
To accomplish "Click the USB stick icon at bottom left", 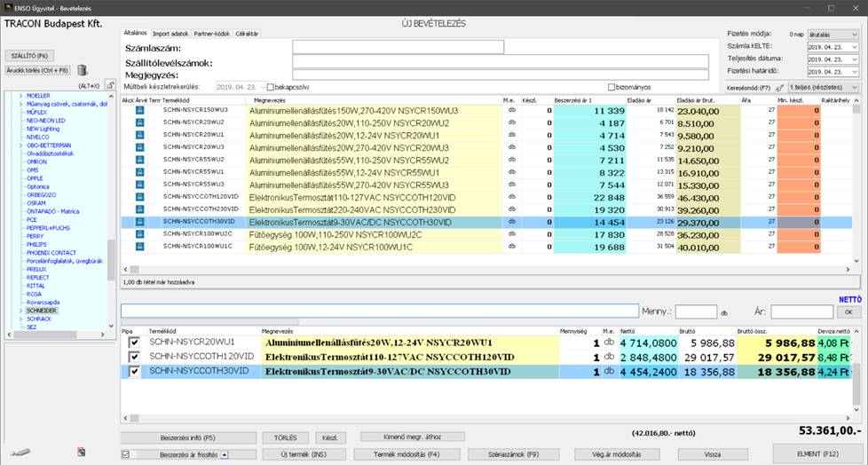I will point(22,453).
